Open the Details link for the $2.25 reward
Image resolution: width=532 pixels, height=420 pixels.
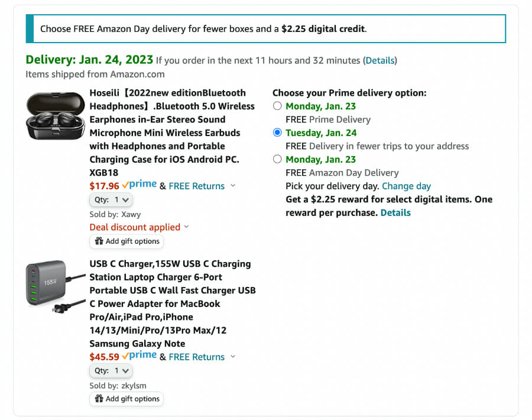[395, 212]
